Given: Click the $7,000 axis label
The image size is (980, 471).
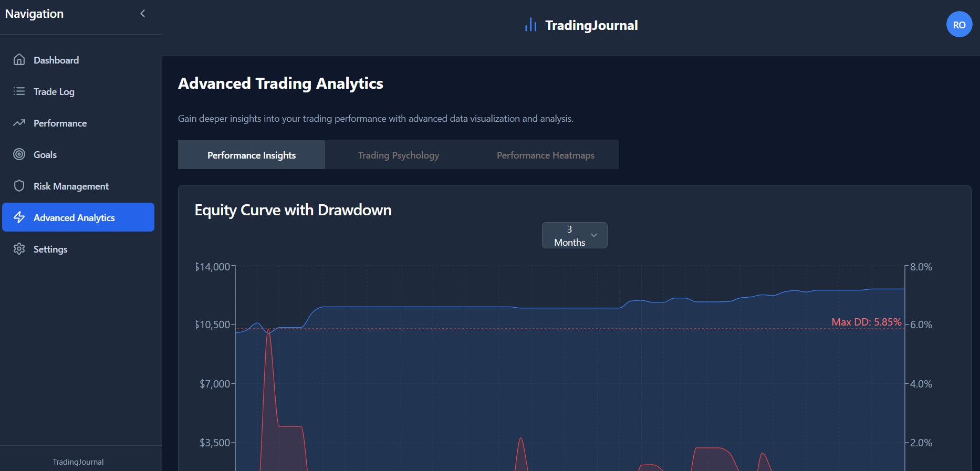Looking at the screenshot, I should 215,384.
